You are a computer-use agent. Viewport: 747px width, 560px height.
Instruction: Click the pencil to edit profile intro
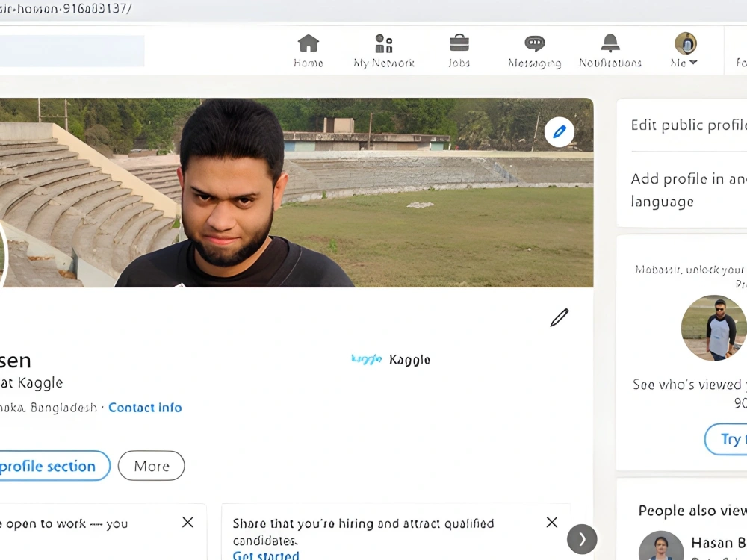[x=560, y=317]
